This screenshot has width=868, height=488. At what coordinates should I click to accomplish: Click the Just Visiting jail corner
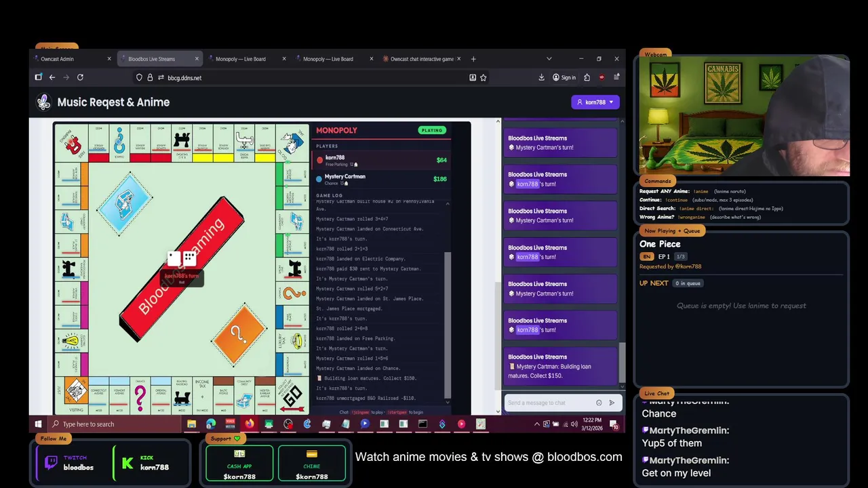pos(72,395)
